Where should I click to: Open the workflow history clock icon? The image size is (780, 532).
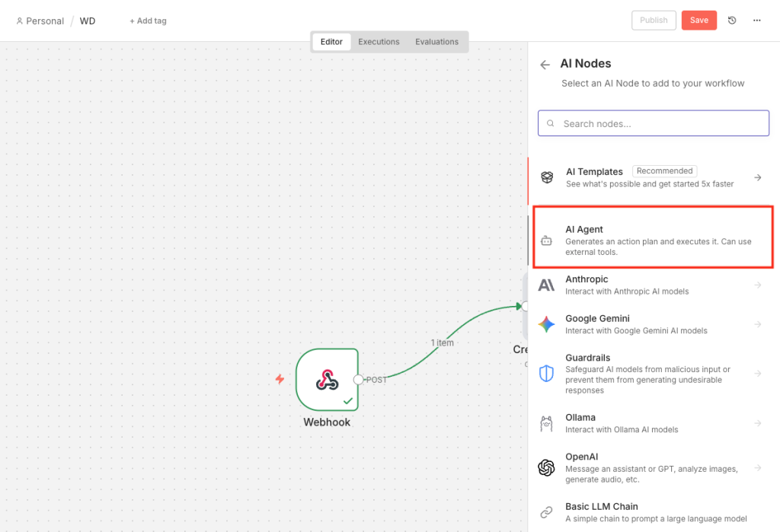pyautogui.click(x=732, y=21)
